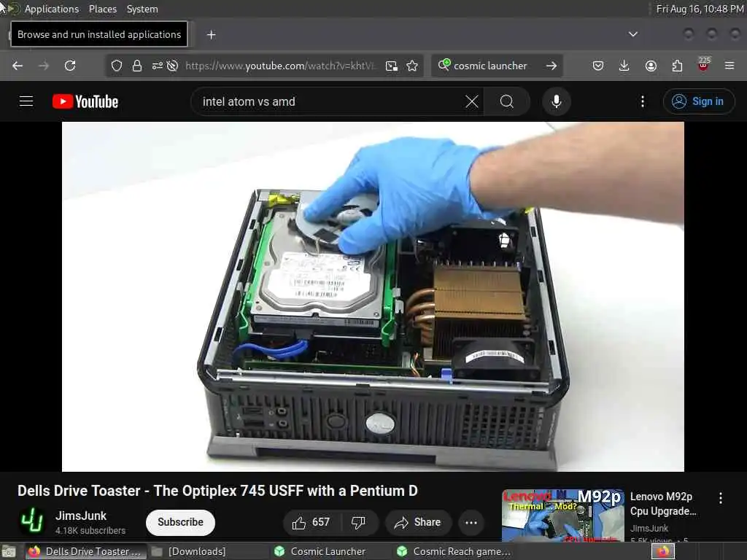Click Sign in button

click(x=699, y=101)
